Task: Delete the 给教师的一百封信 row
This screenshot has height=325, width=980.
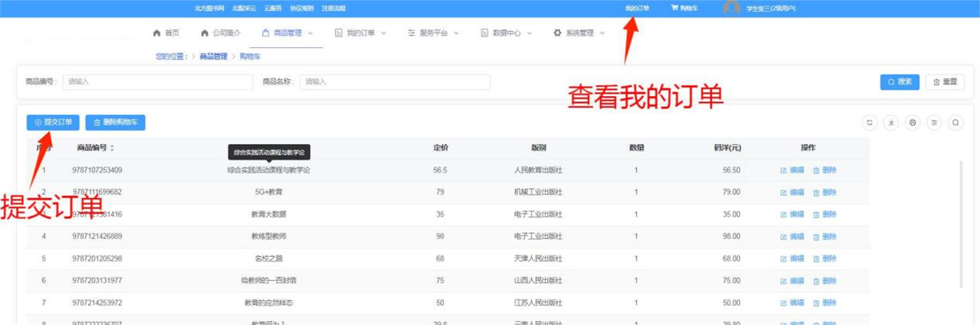Action: [x=825, y=280]
